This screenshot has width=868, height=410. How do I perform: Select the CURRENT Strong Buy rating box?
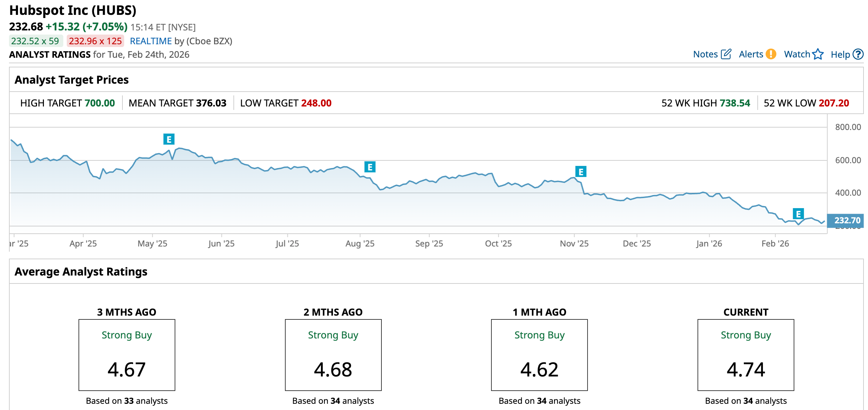(746, 355)
